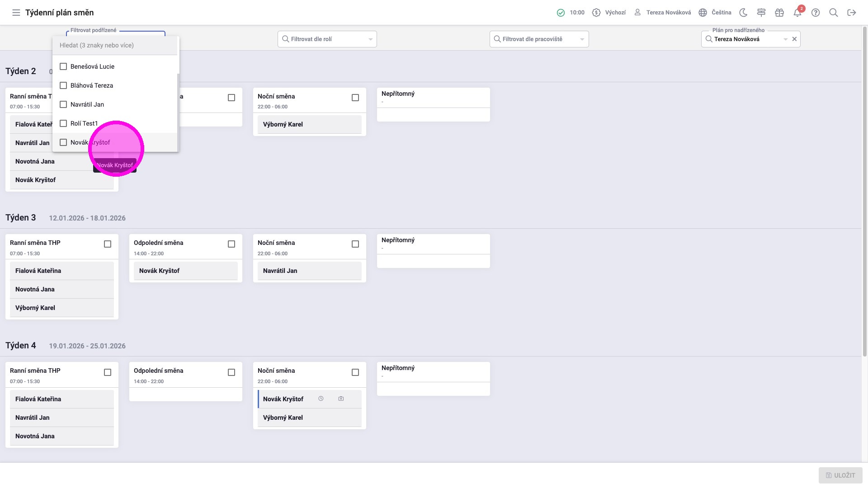The width and height of the screenshot is (868, 488).
Task: Expand the Filtrovat dle rolí dropdown
Action: click(370, 39)
